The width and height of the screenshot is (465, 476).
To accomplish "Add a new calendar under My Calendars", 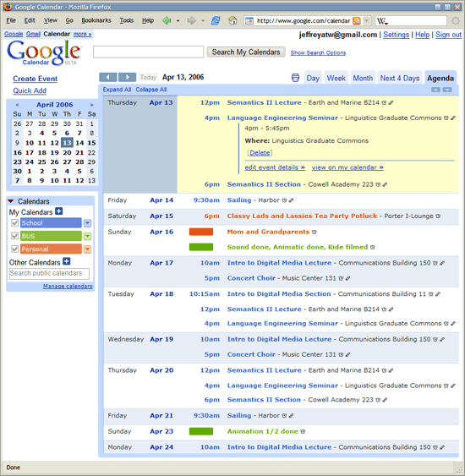I will point(59,211).
